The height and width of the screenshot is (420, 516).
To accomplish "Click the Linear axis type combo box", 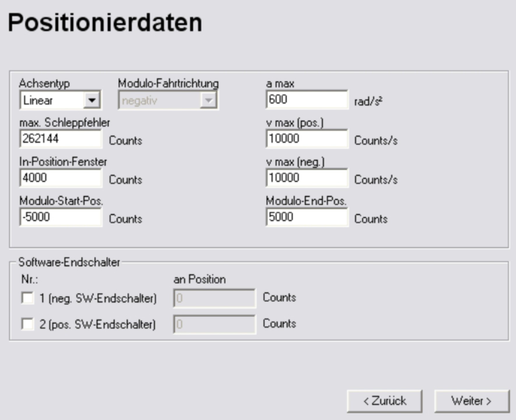I will tap(52, 100).
